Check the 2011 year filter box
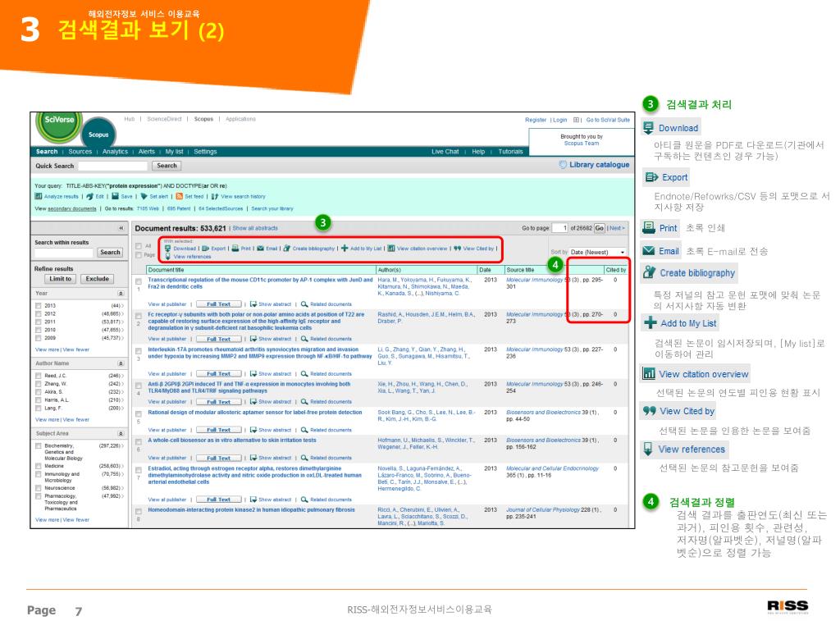The image size is (840, 630). coord(38,322)
